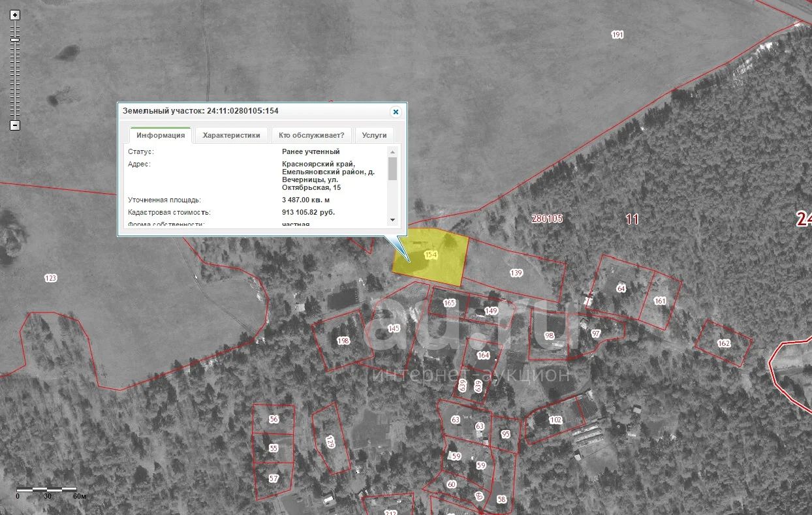Select the highlighted yellow parcel 154
The width and height of the screenshot is (812, 515).
click(x=431, y=256)
